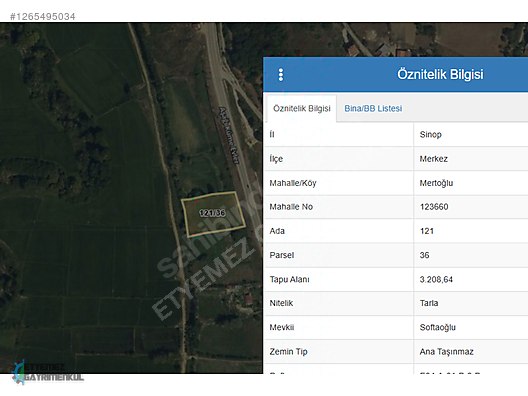Click the Zemin Tip value Ana Taşınmaz
Image resolution: width=528 pixels, height=396 pixels.
[447, 352]
